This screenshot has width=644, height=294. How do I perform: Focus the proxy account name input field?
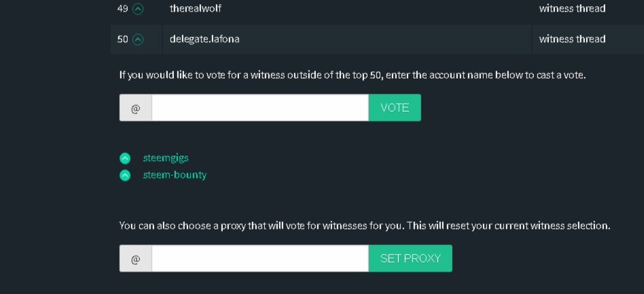(260, 258)
